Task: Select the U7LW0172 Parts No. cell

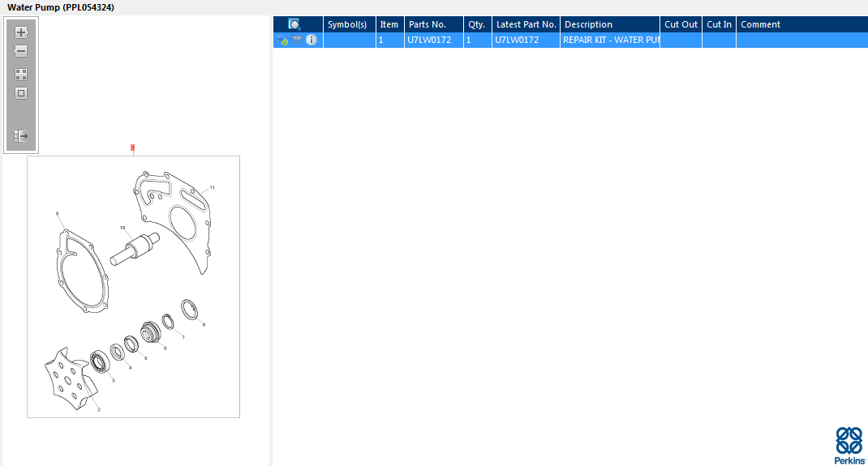Action: [434, 40]
